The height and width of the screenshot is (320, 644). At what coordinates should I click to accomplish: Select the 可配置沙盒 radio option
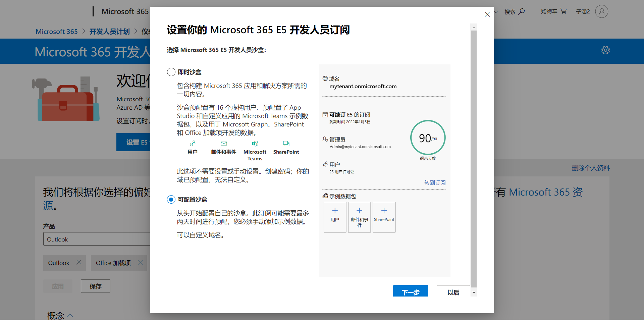pos(171,200)
